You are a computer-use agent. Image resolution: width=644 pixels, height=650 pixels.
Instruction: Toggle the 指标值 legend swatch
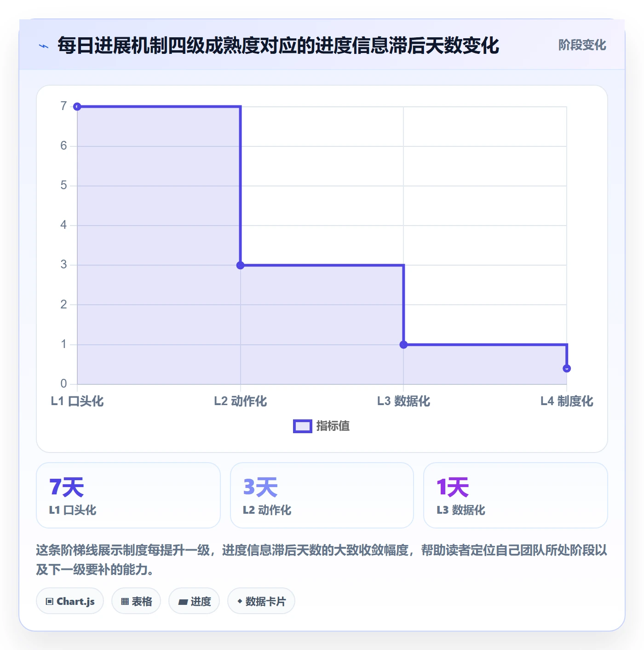click(x=303, y=426)
